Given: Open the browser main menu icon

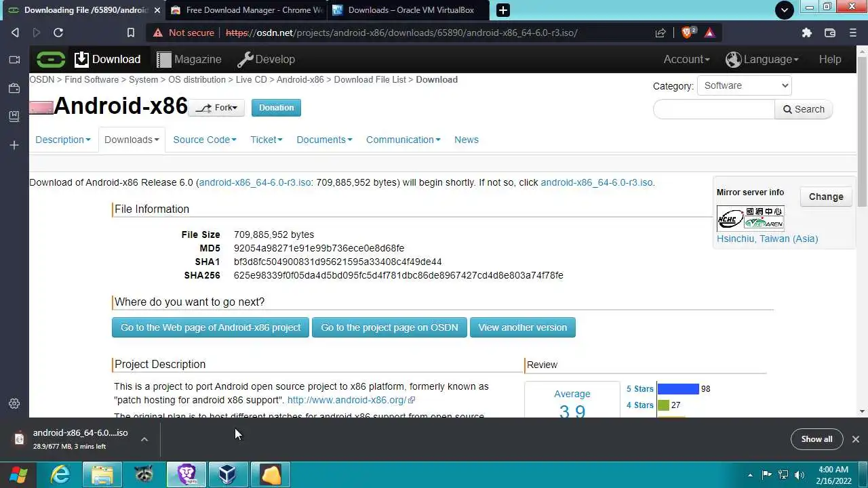Looking at the screenshot, I should pyautogui.click(x=853, y=33).
